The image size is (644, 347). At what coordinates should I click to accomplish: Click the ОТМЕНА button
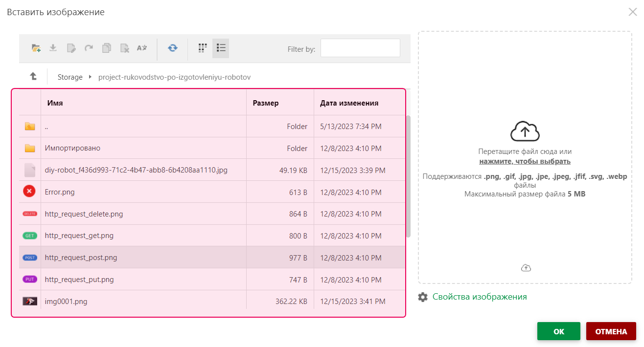(x=611, y=331)
